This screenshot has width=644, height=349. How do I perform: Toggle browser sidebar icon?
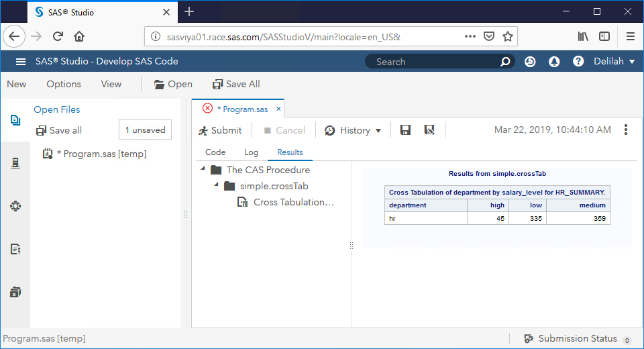(604, 37)
